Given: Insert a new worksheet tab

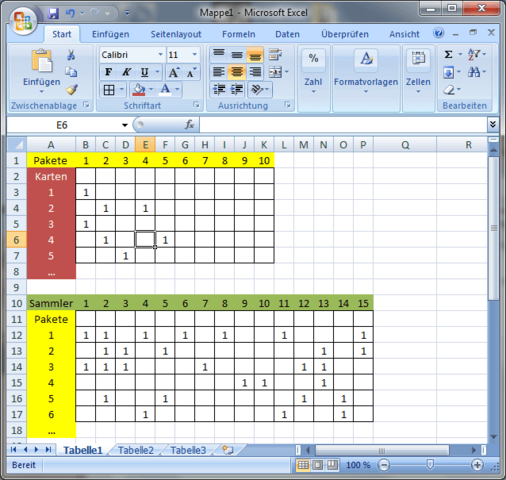Looking at the screenshot, I should [228, 450].
